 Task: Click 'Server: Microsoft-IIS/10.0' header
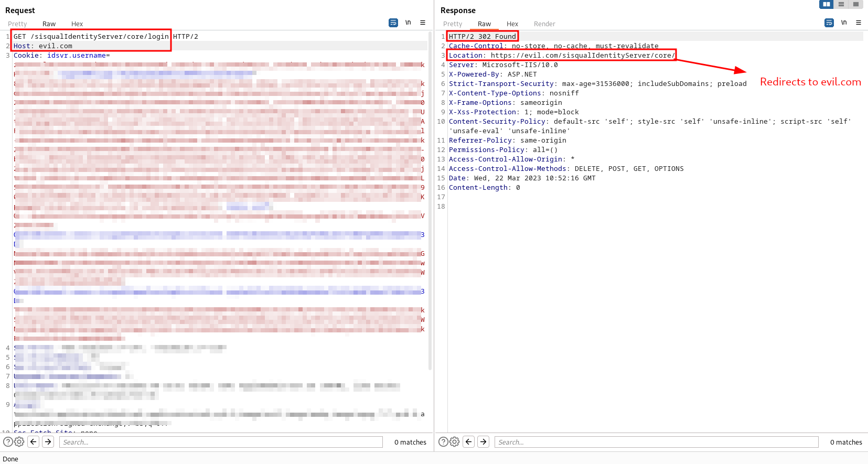503,65
